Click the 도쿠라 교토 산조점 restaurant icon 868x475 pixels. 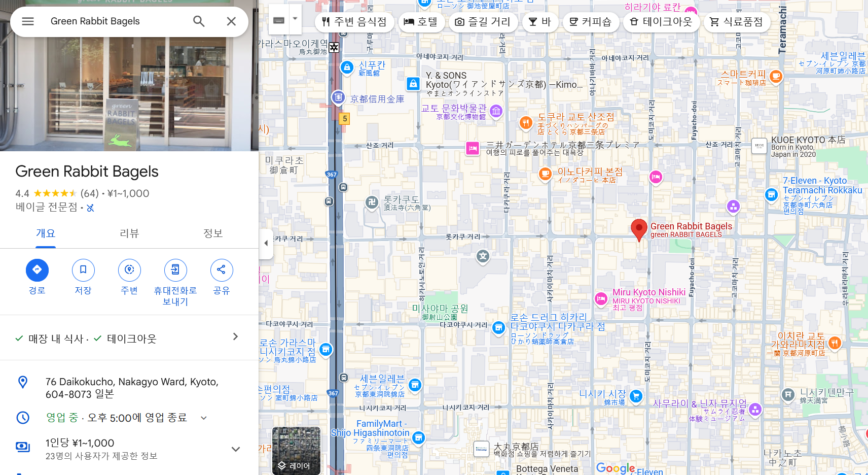526,122
